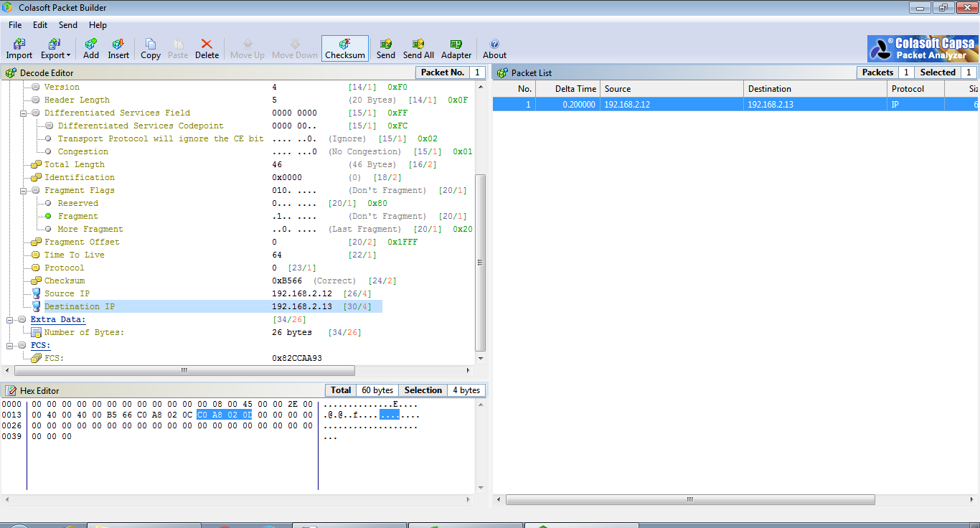980x528 pixels.
Task: Click the Send All icon
Action: click(x=418, y=48)
